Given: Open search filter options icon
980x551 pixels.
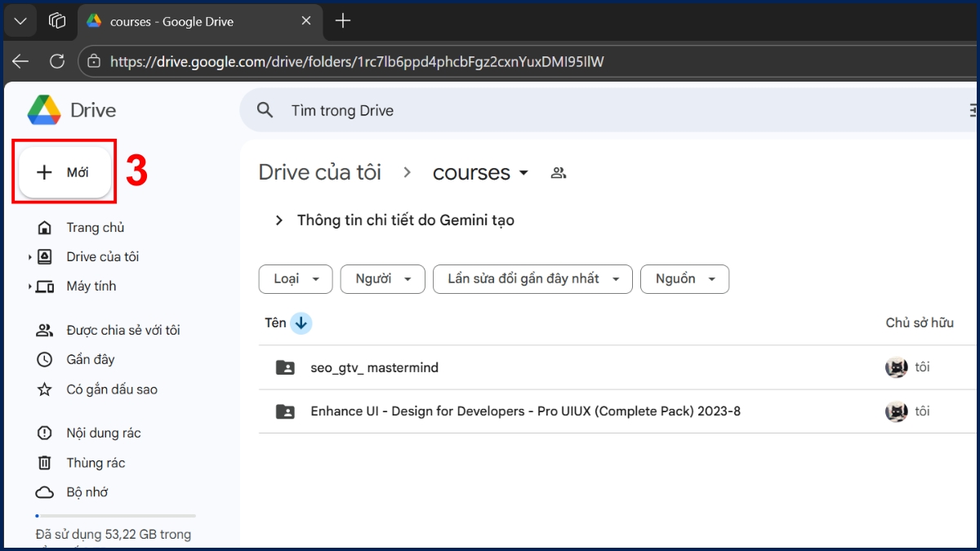Looking at the screenshot, I should (x=973, y=110).
